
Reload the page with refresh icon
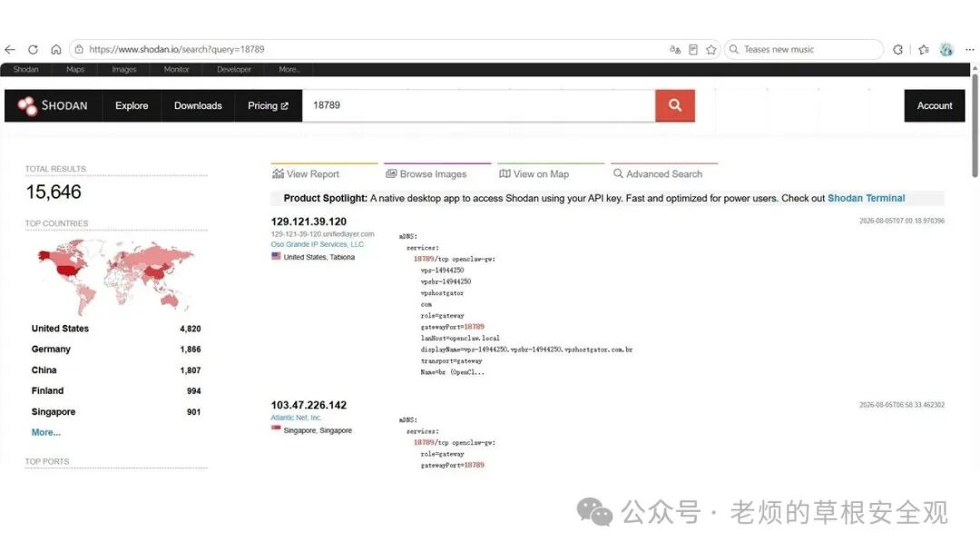tap(34, 49)
